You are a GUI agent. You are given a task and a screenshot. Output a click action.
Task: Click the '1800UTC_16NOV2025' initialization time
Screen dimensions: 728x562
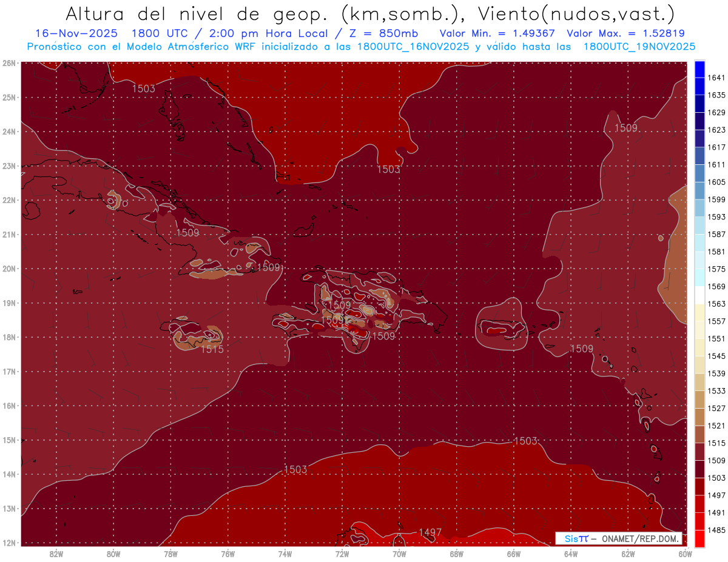click(x=413, y=47)
